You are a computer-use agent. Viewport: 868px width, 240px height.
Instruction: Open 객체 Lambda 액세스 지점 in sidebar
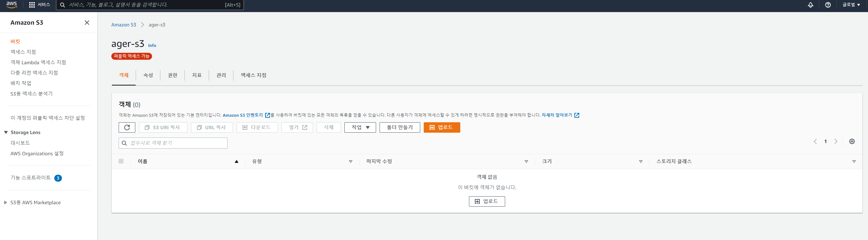point(38,62)
